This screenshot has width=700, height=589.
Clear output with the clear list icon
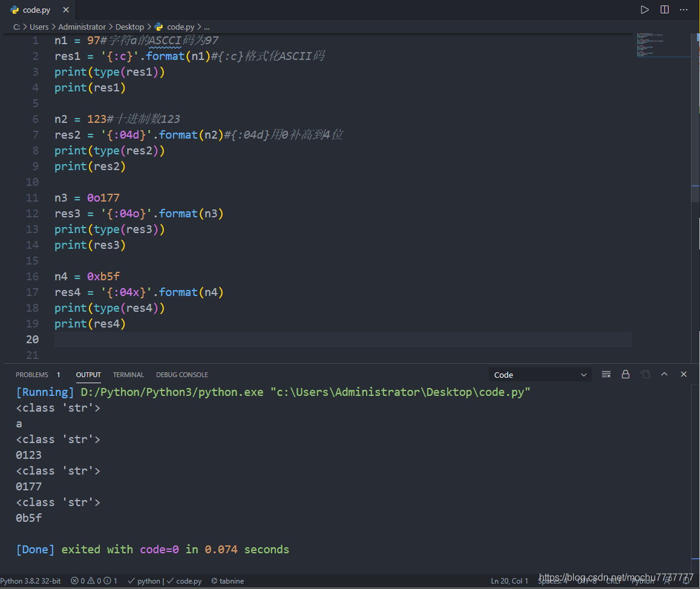pos(606,374)
